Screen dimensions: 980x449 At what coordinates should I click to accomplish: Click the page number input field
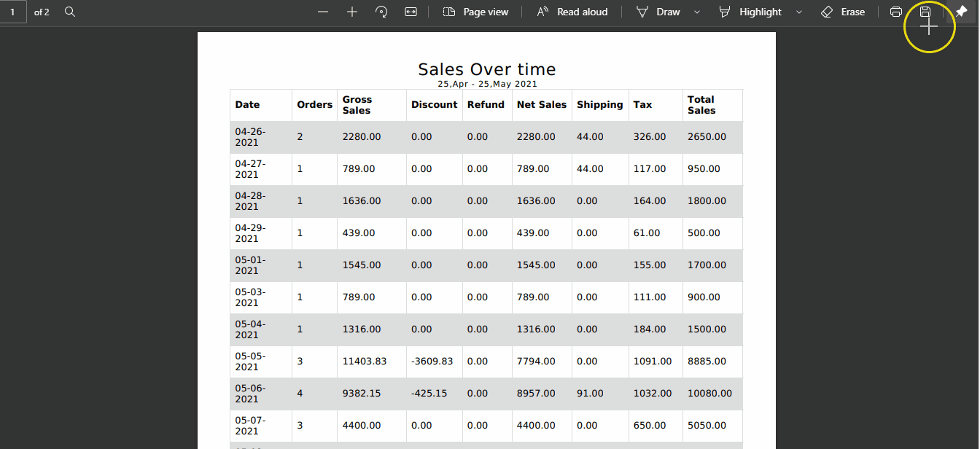[13, 12]
